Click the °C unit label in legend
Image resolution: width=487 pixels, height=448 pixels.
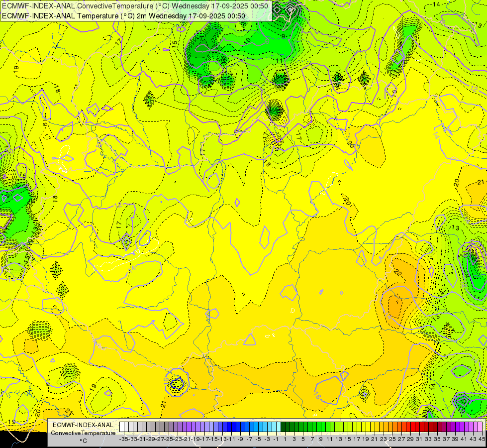[83, 441]
